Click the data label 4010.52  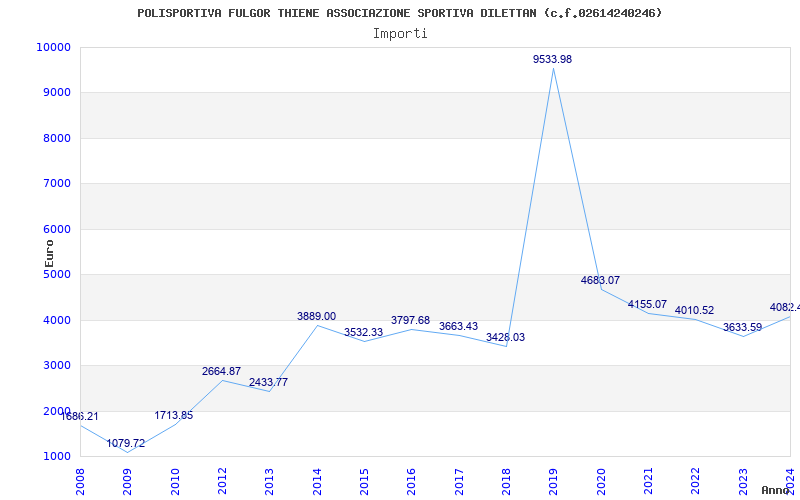click(x=694, y=310)
